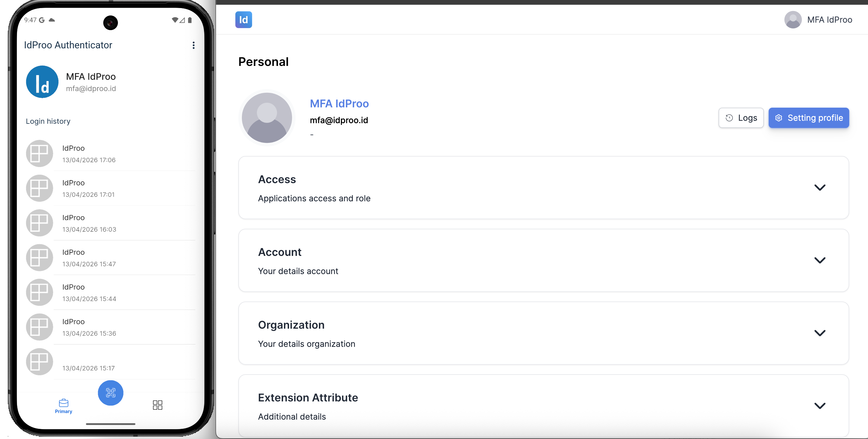Open the three-dot menu in IdProo Authenticator

[193, 45]
